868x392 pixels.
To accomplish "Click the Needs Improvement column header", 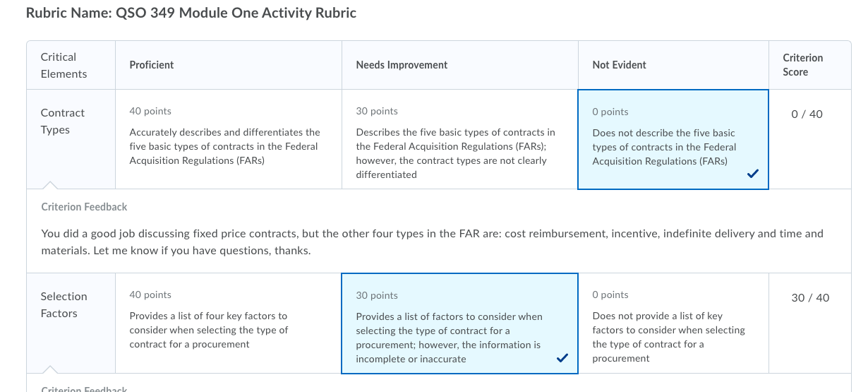I will (x=402, y=65).
